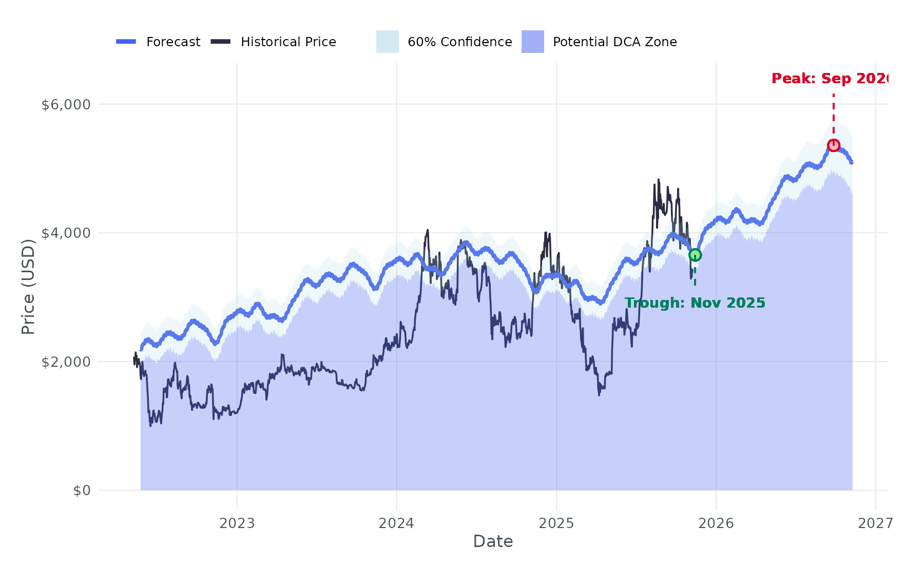
Task: Select the red Peak marker circle
Action: tap(834, 145)
